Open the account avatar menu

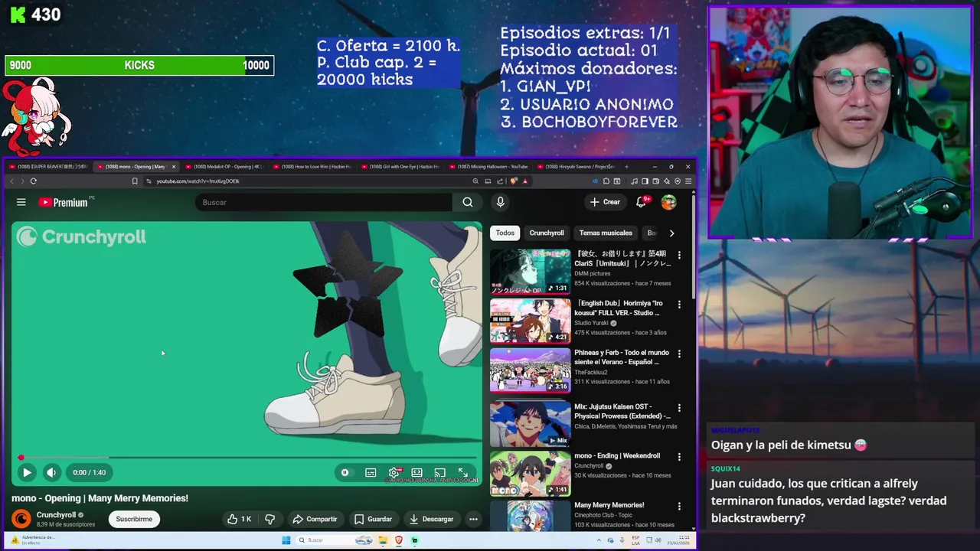[668, 202]
